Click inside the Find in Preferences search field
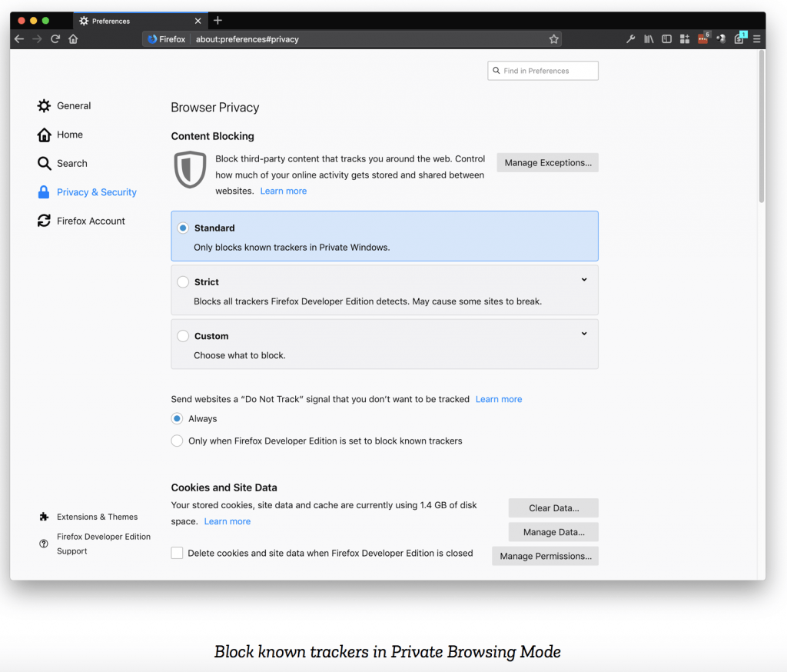The image size is (787, 672). click(543, 70)
